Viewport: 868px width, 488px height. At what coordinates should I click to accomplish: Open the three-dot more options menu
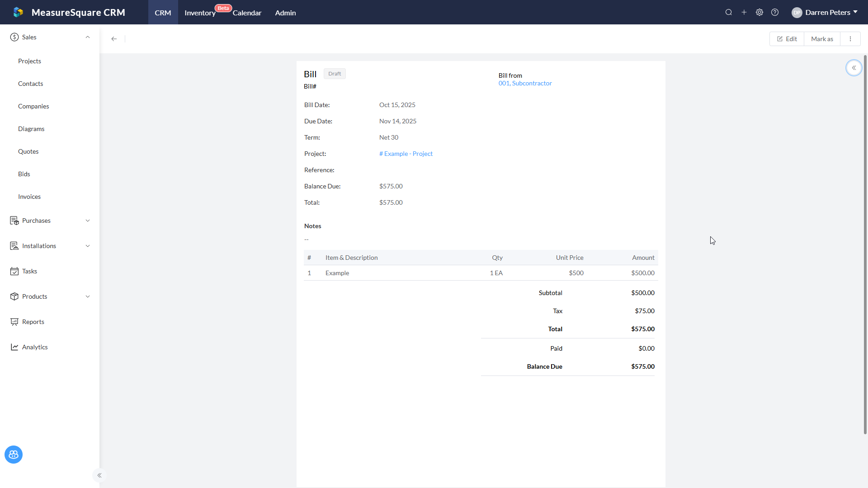[x=850, y=39]
